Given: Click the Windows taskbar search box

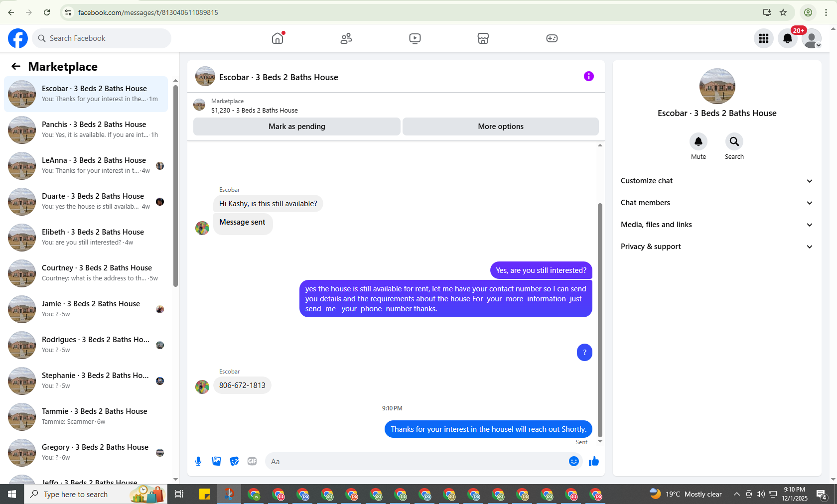Looking at the screenshot, I should [96, 494].
